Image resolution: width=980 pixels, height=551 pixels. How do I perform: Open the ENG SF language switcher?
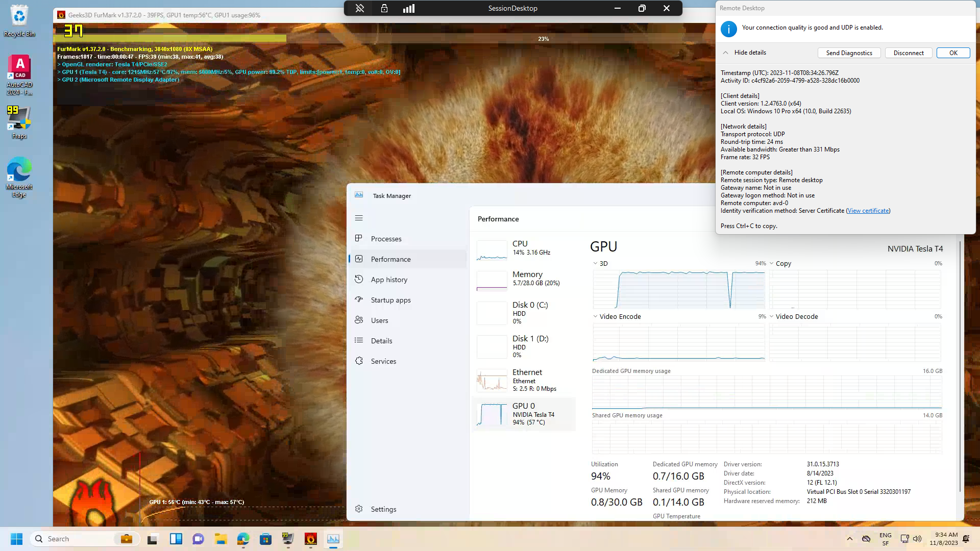coord(886,539)
